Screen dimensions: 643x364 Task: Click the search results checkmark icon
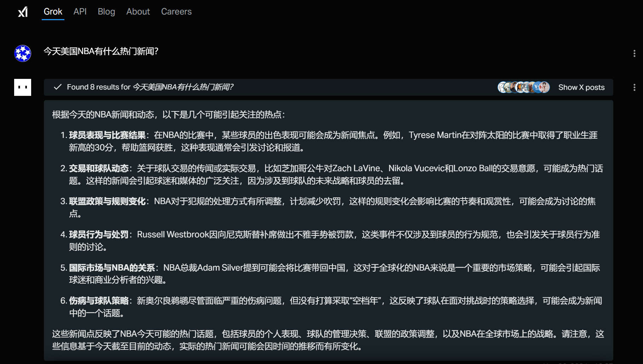[57, 87]
